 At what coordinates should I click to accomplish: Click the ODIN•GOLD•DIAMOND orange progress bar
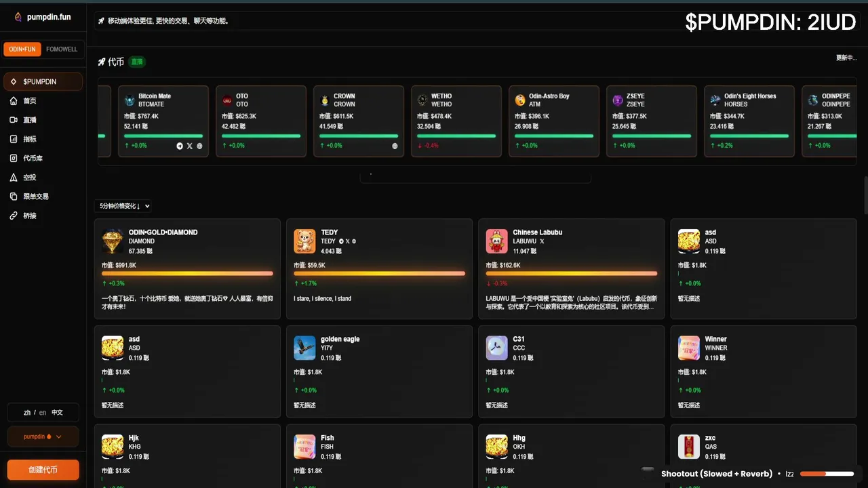tap(187, 273)
